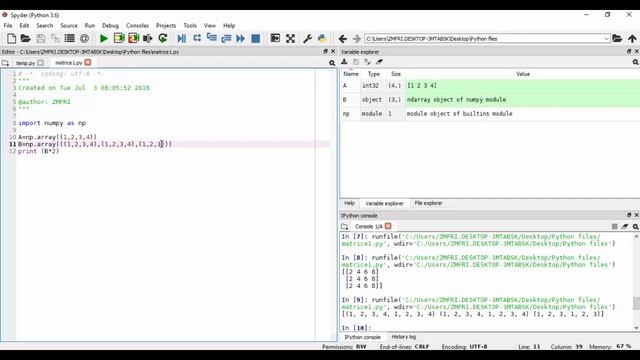This screenshot has width=640, height=360.
Task: Browse for a working directory folder icon
Action: tap(617, 39)
